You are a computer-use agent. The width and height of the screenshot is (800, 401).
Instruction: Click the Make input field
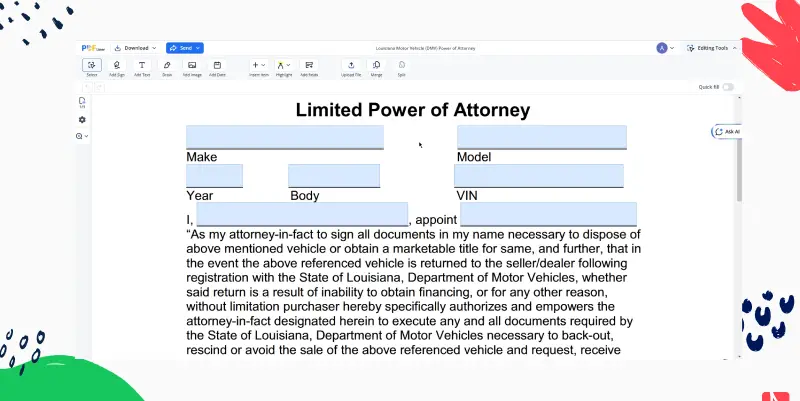(x=285, y=137)
